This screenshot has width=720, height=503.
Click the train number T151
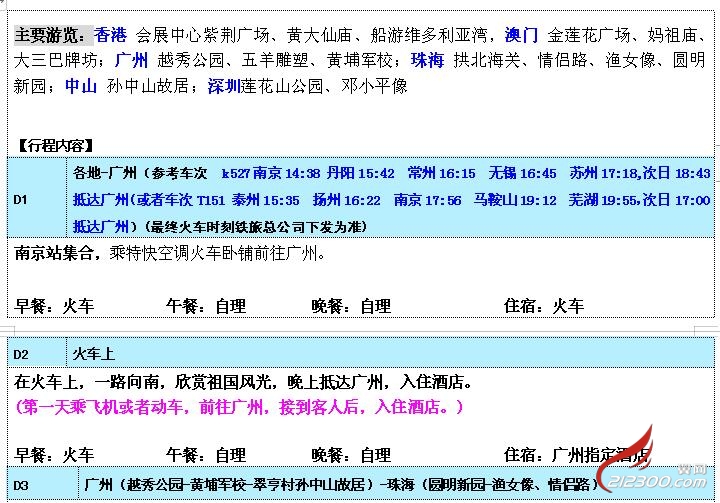coord(211,200)
